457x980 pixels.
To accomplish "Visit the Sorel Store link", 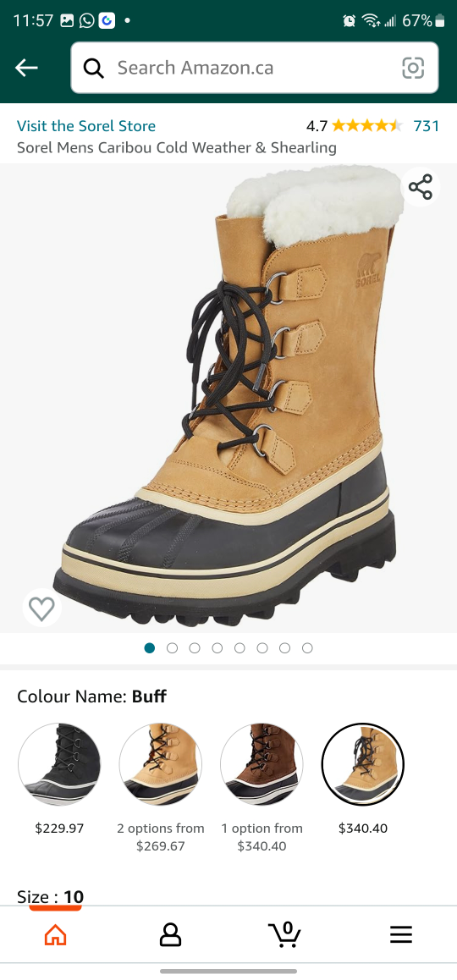I will [86, 126].
